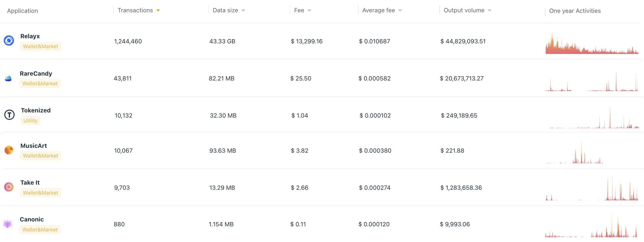Click transaction count 10,067

tap(123, 151)
